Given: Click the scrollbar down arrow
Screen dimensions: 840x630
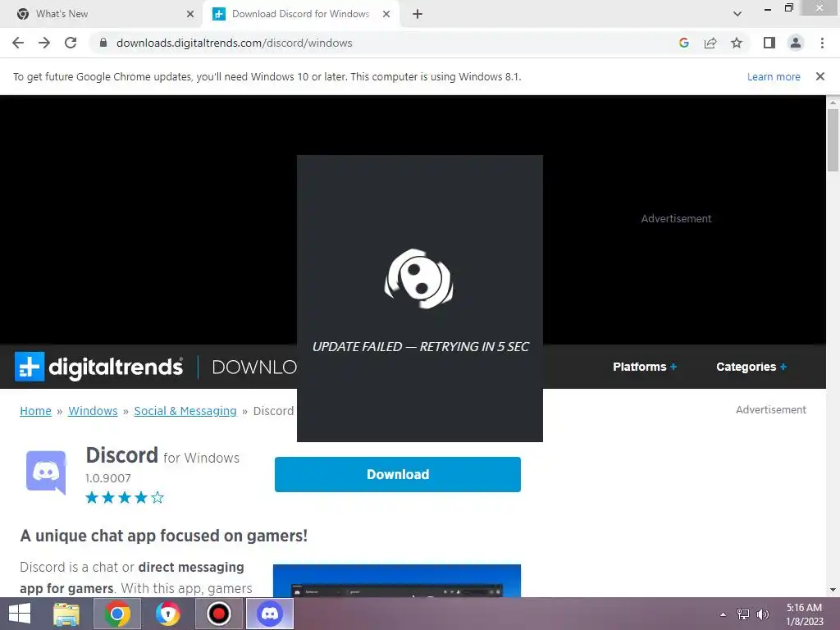Looking at the screenshot, I should coord(833,590).
